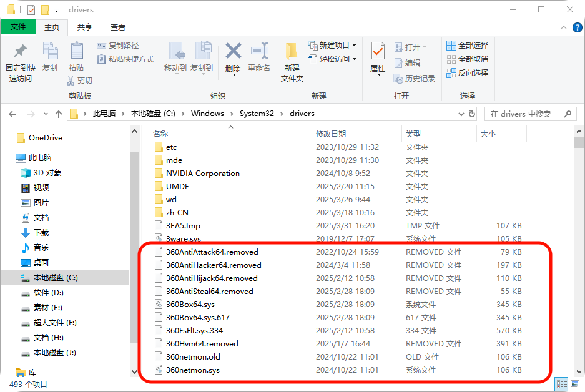The image size is (585, 392).
Task: Select 音乐 in the navigation pane
Action: 35,247
